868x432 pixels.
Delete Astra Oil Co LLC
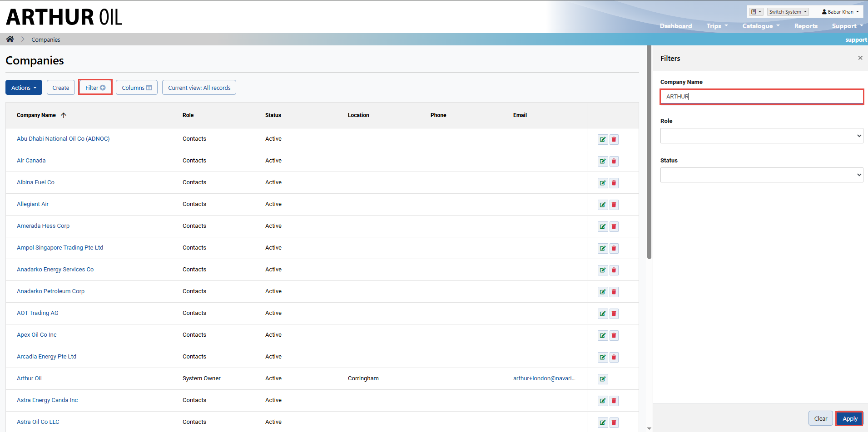tap(614, 422)
